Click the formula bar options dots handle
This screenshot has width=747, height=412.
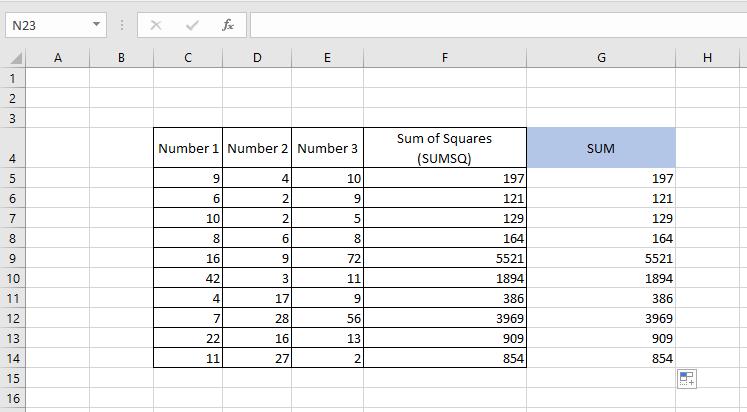pyautogui.click(x=122, y=25)
